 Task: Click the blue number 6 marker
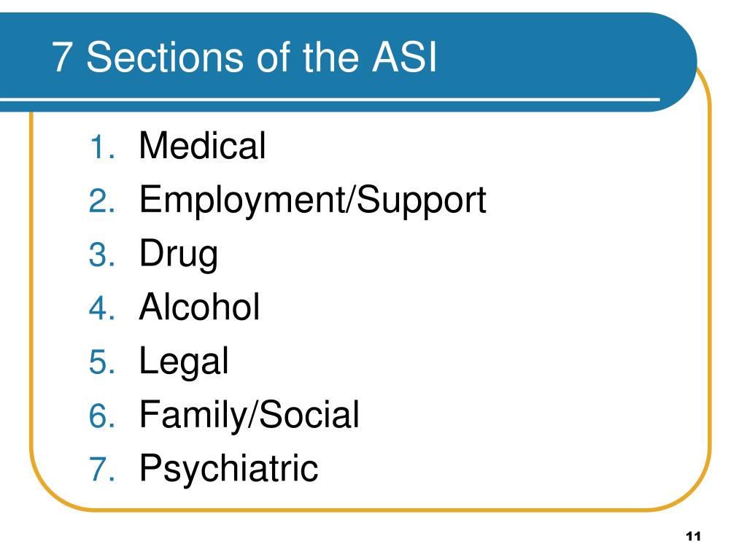point(102,416)
